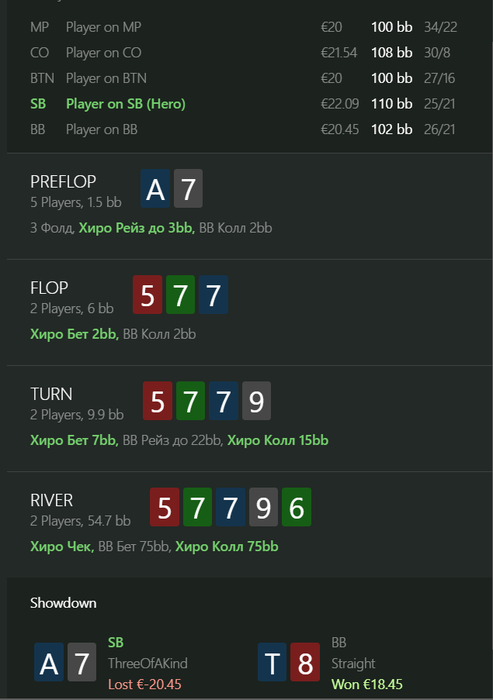The width and height of the screenshot is (493, 700).
Task: Click the Showdown Ace card of SB
Action: (49, 662)
